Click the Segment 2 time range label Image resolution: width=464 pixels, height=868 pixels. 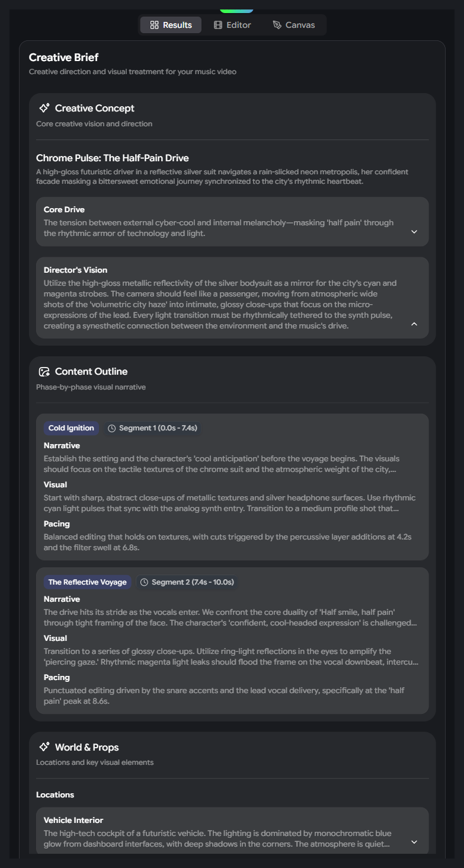pos(193,583)
